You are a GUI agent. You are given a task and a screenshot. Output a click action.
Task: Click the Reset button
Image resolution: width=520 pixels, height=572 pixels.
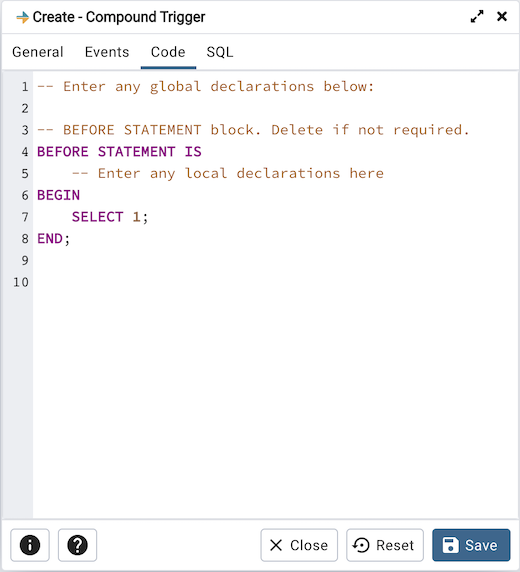[x=385, y=545]
